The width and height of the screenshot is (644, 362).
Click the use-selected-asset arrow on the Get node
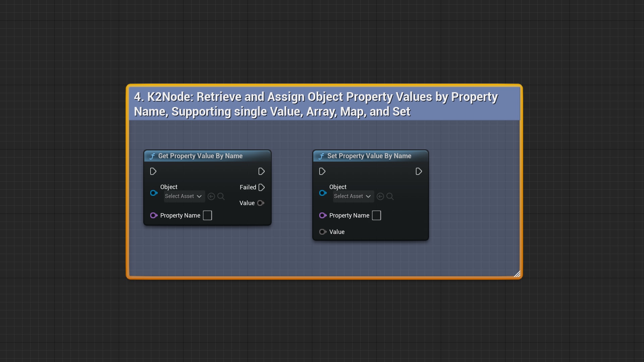pyautogui.click(x=211, y=196)
